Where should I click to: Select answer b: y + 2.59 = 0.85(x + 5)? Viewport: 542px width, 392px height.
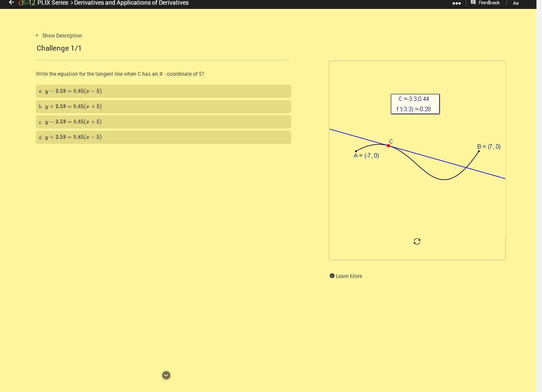(163, 106)
